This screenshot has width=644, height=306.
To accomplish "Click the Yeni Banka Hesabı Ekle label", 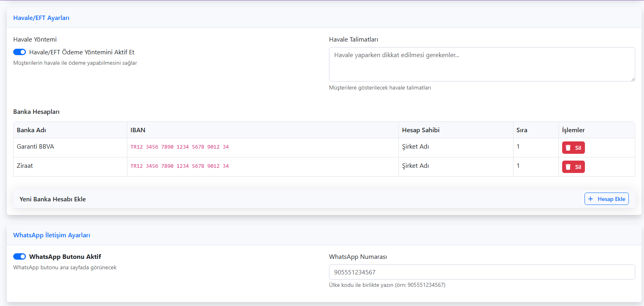I will click(x=53, y=199).
